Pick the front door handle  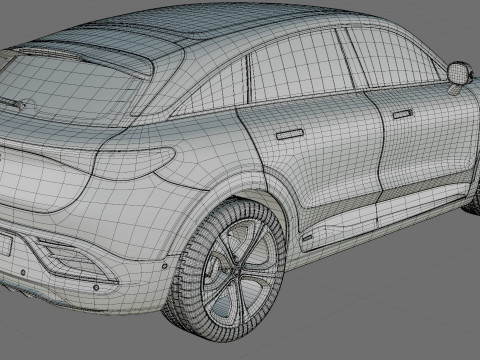click(403, 114)
